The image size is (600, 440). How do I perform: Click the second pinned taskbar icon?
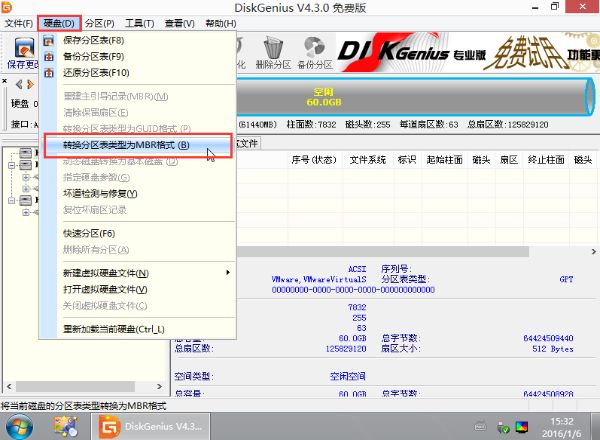[65, 427]
